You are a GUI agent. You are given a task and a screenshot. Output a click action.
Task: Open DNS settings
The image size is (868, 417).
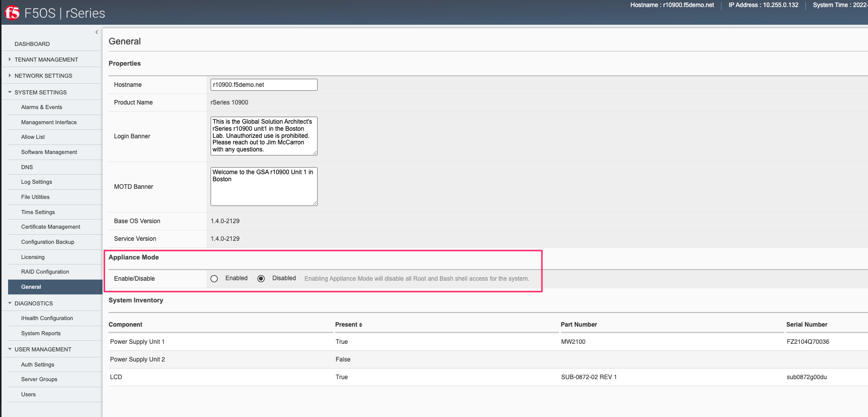27,167
